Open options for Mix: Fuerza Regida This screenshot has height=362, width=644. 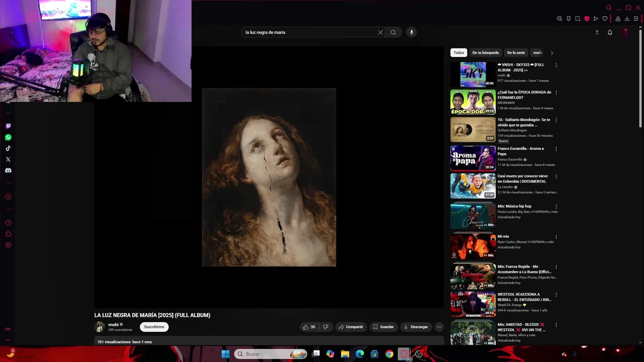coord(556,267)
